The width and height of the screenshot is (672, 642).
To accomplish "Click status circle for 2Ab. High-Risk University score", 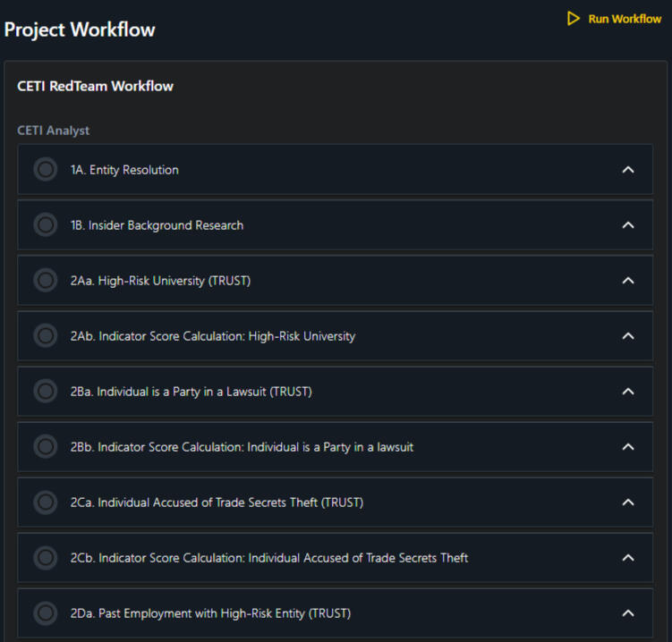I will click(45, 336).
